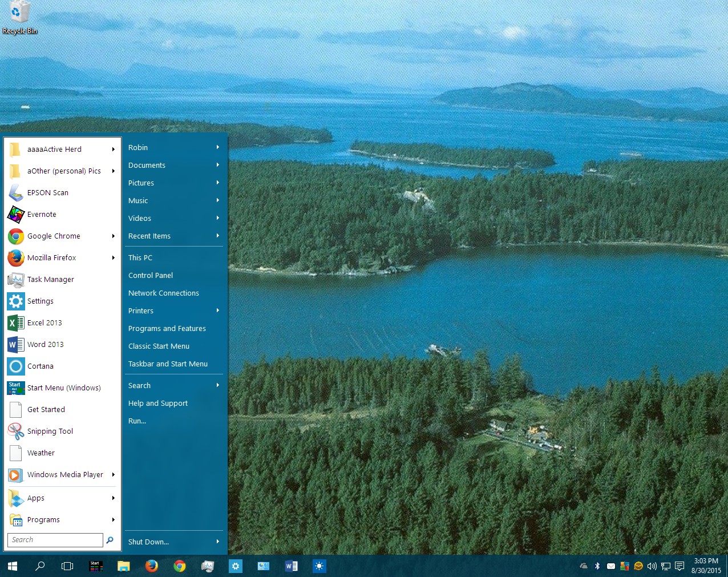Click the Programs entry icon in the menu
This screenshot has width=728, height=577.
(15, 520)
